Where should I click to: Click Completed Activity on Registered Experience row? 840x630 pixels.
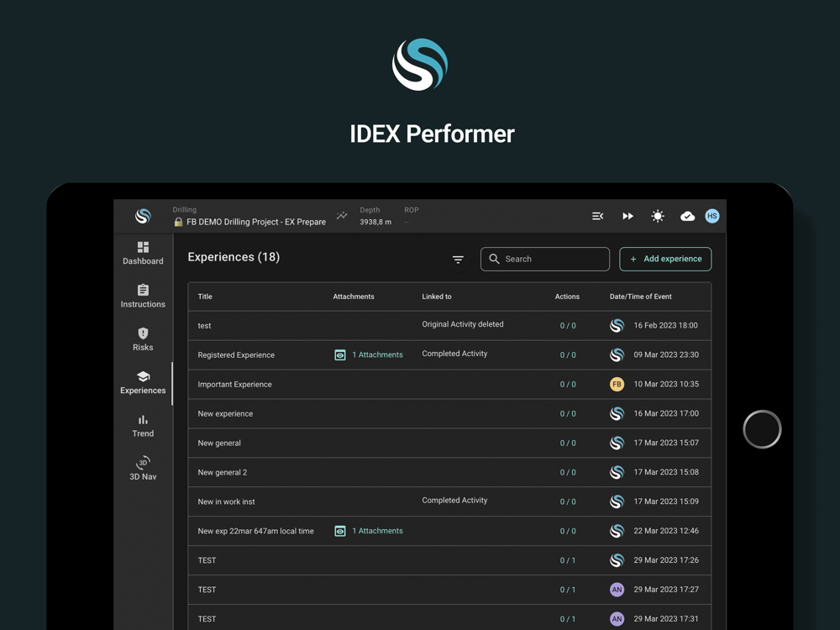(454, 354)
